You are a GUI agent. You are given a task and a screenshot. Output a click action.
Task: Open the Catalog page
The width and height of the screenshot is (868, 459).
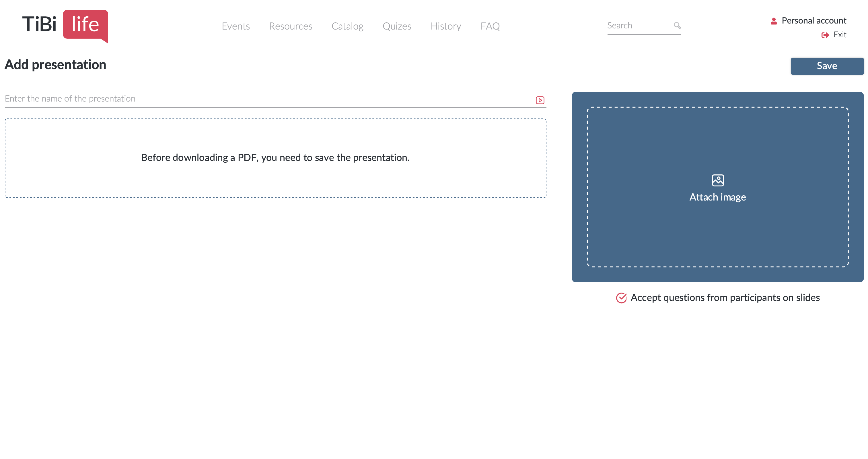pos(347,26)
